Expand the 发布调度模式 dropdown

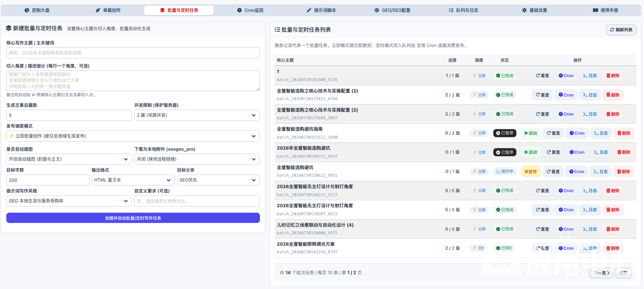tap(133, 136)
